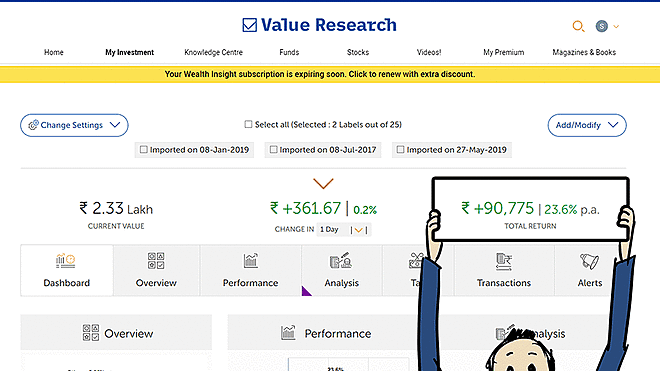Open the My Premium menu item
The width and height of the screenshot is (660, 371).
click(503, 52)
